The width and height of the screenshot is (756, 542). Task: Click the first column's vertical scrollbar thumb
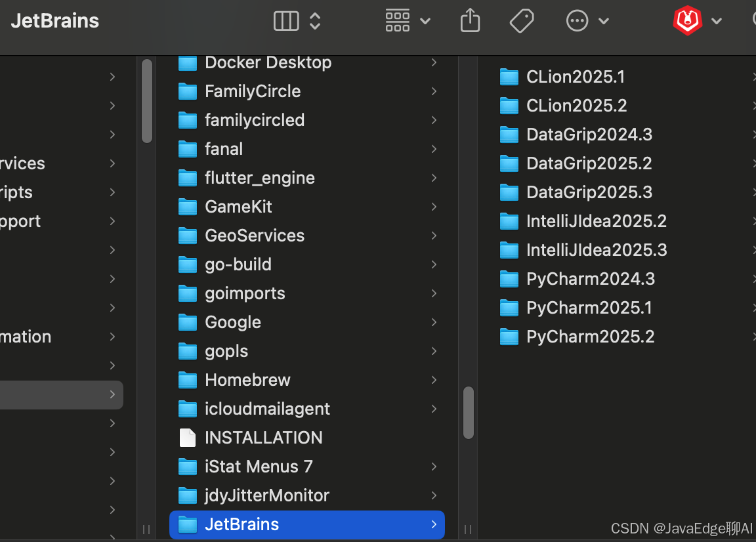(x=147, y=101)
